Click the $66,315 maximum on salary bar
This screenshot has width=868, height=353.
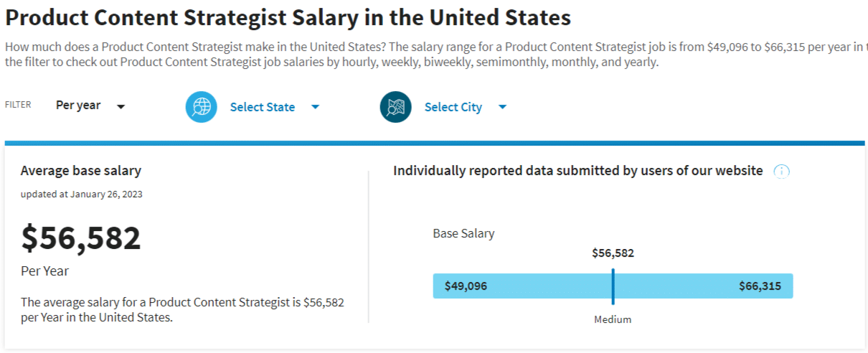(x=760, y=286)
